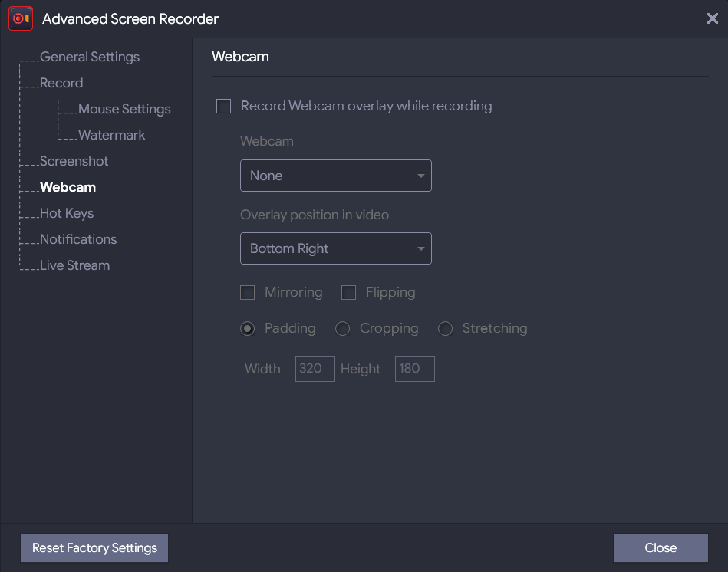Open Mouse Settings section
This screenshot has width=728, height=572.
(x=124, y=109)
